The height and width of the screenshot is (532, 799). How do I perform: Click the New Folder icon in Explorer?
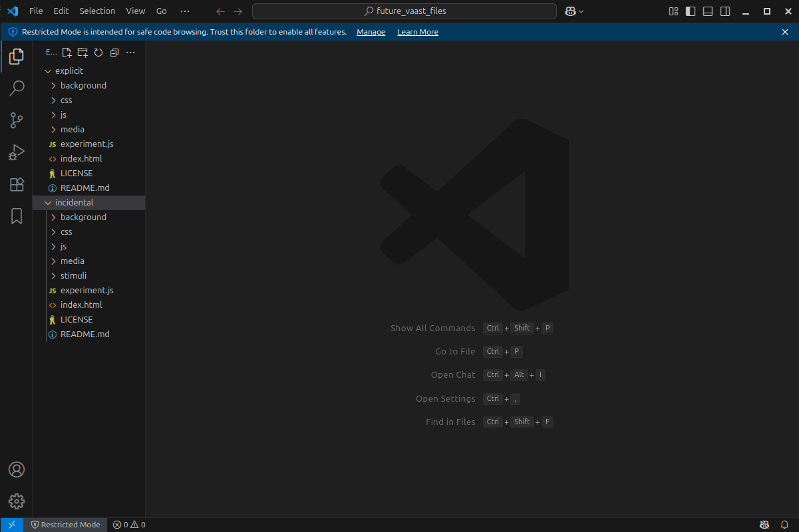[x=82, y=53]
